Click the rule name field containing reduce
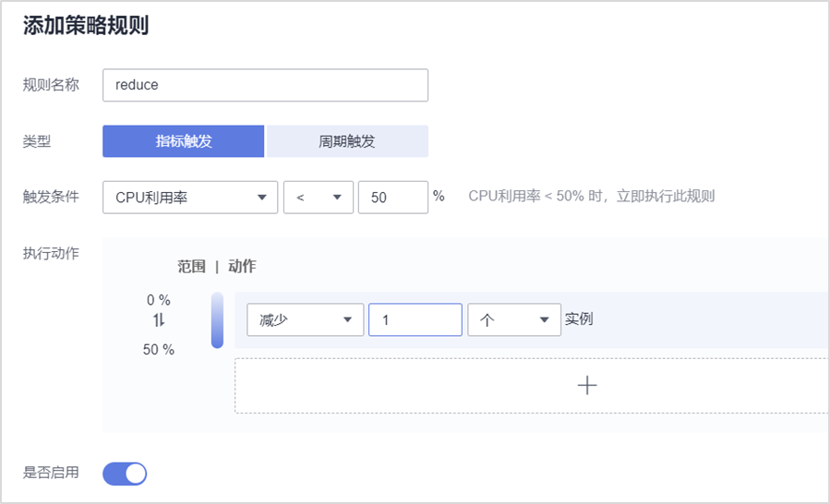This screenshot has height=504, width=830. coord(265,85)
